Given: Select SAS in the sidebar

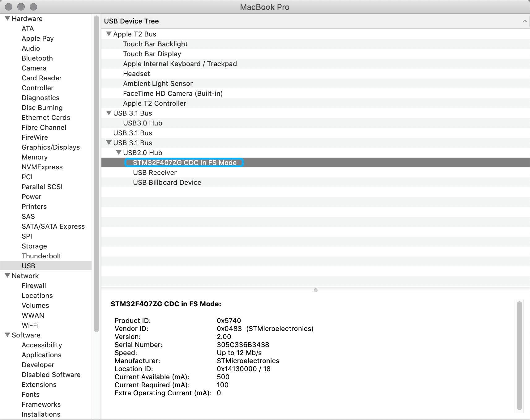Looking at the screenshot, I should 28,216.
